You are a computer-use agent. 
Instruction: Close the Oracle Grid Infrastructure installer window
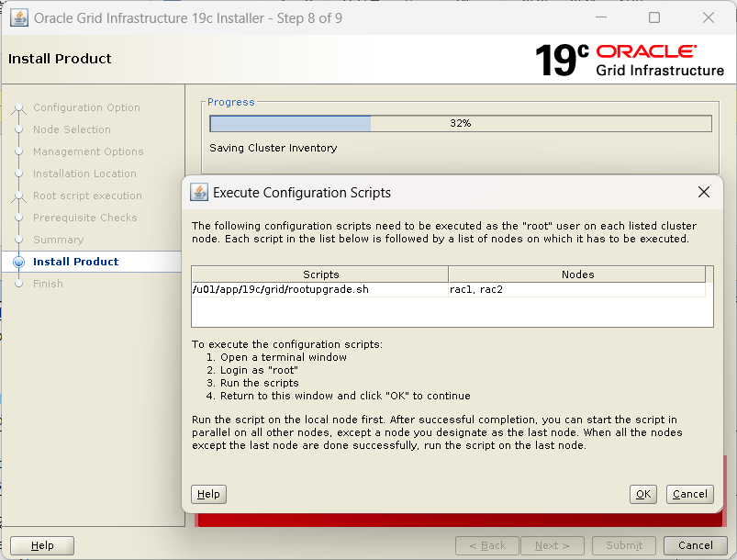(709, 17)
